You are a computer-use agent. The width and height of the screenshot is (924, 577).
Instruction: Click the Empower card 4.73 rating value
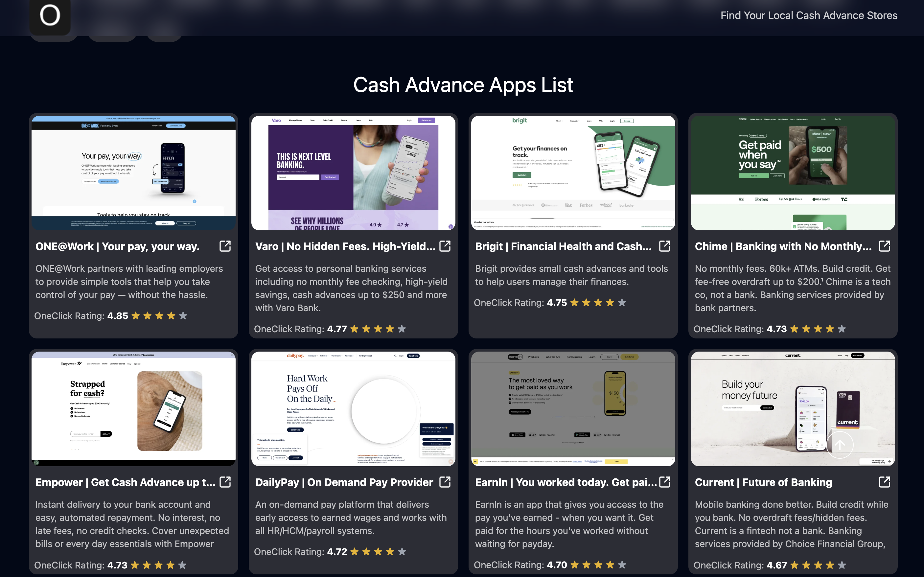pos(117,565)
